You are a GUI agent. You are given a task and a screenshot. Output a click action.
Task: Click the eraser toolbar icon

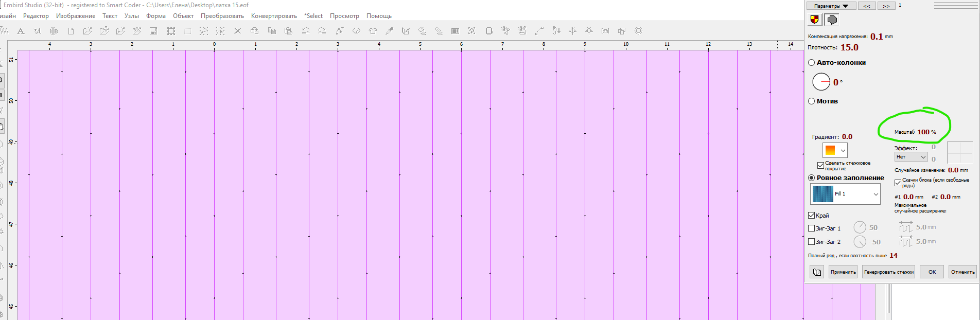439,31
